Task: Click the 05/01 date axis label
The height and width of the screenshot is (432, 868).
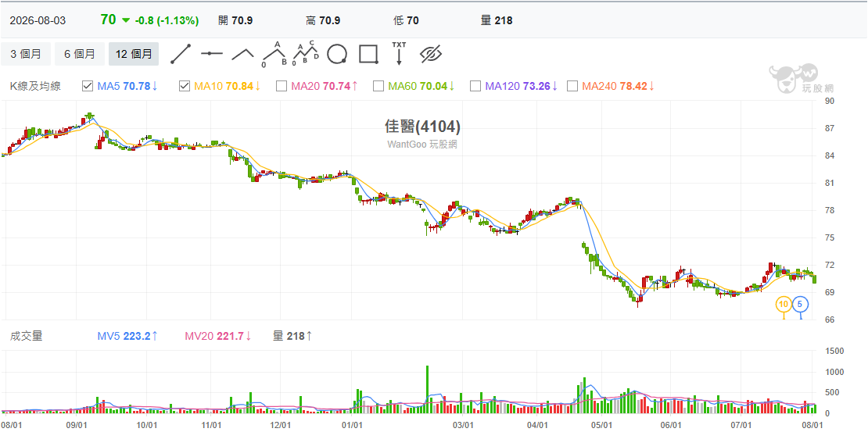Action: (x=601, y=425)
